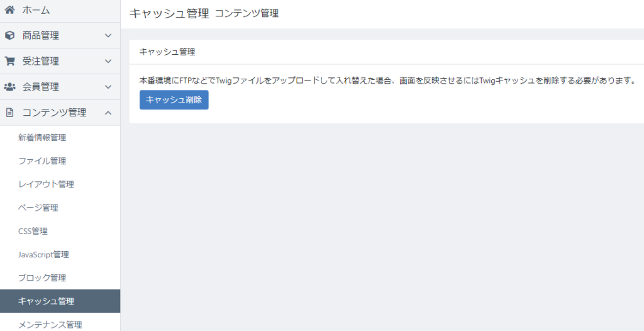
Task: Click the ホーム text label in the sidebar
Action: click(x=36, y=10)
